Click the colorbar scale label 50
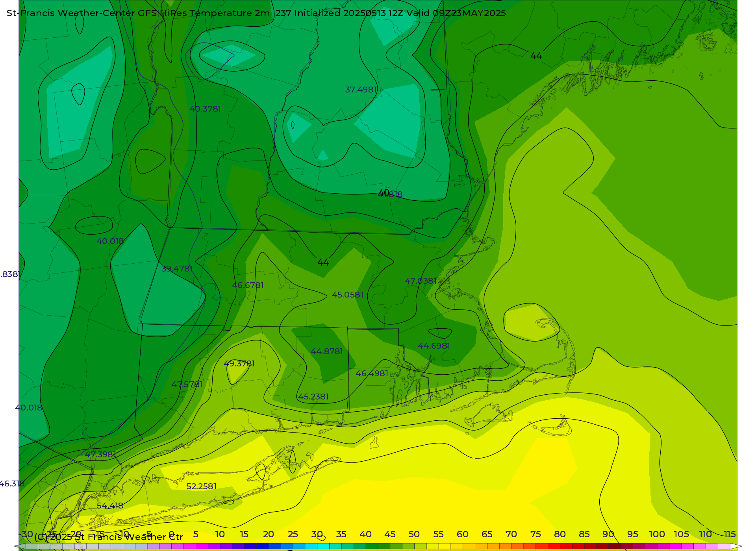This screenshot has height=551, width=756. click(414, 534)
